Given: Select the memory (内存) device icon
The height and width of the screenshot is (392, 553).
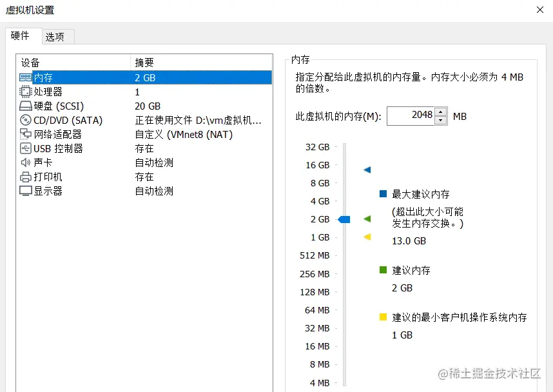Looking at the screenshot, I should 25,77.
